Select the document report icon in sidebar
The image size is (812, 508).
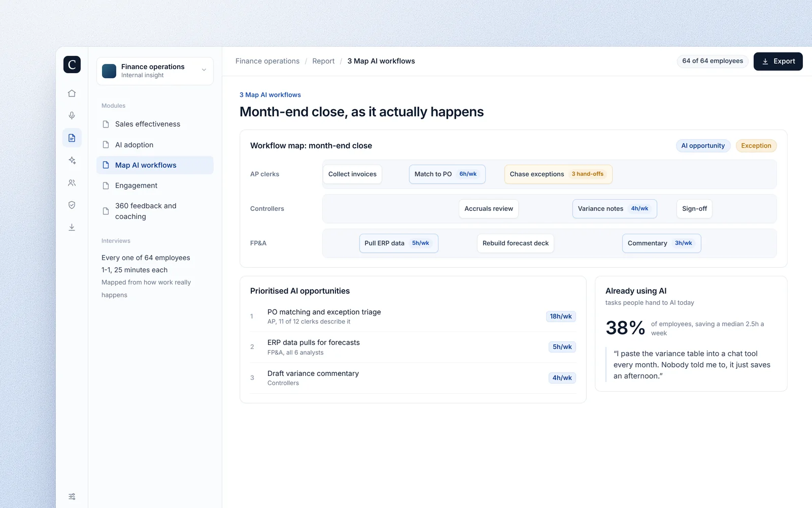point(72,138)
